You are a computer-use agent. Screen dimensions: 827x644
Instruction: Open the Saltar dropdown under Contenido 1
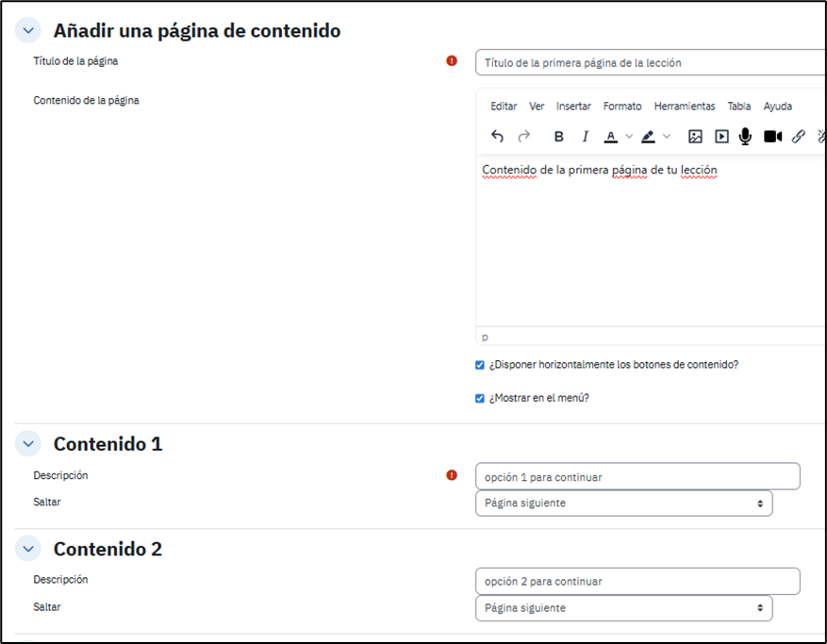[623, 504]
